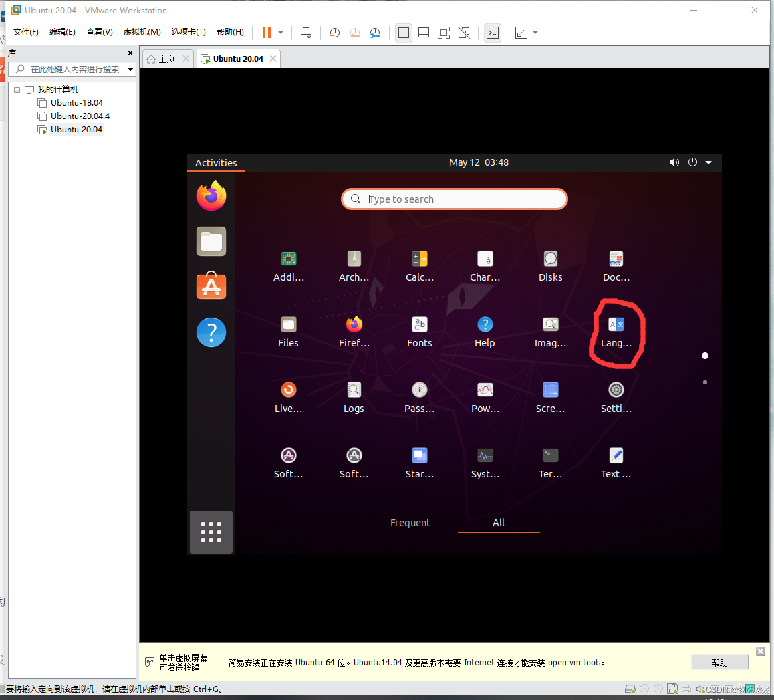Switch to the Frequent apps tab
774x700 pixels.
pos(410,523)
